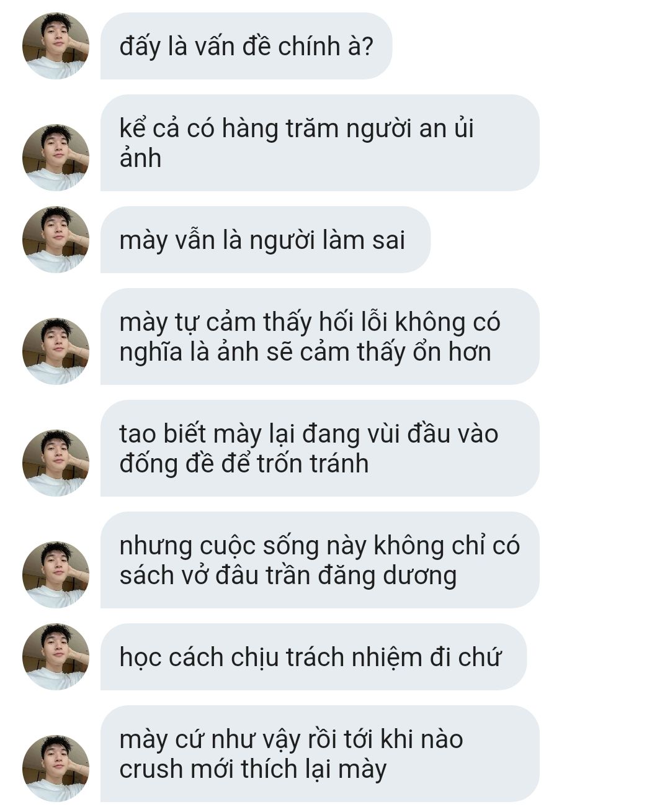Tap the bubble about "crush mới thích lại mày"
This screenshot has height=812, width=670.
320,754
